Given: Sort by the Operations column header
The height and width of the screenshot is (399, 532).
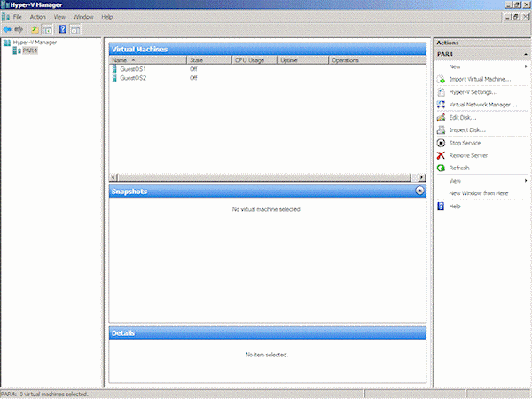Looking at the screenshot, I should tap(378, 60).
